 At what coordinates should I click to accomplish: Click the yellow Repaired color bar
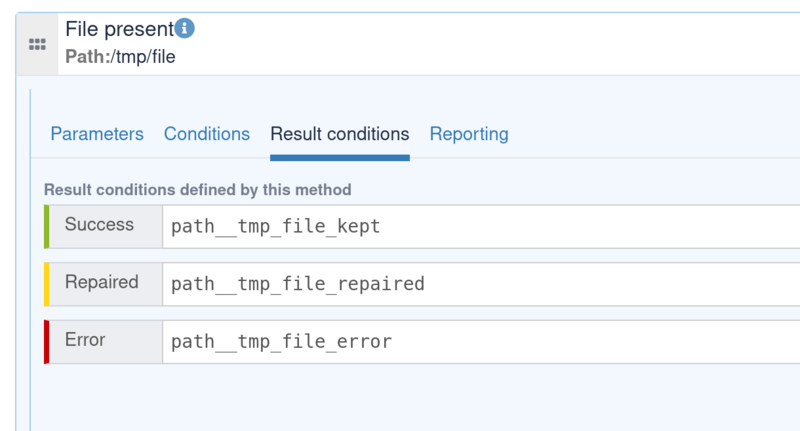(46, 284)
